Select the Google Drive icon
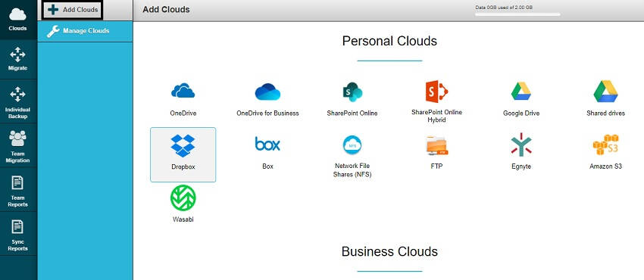This screenshot has width=644, height=280. pyautogui.click(x=521, y=92)
